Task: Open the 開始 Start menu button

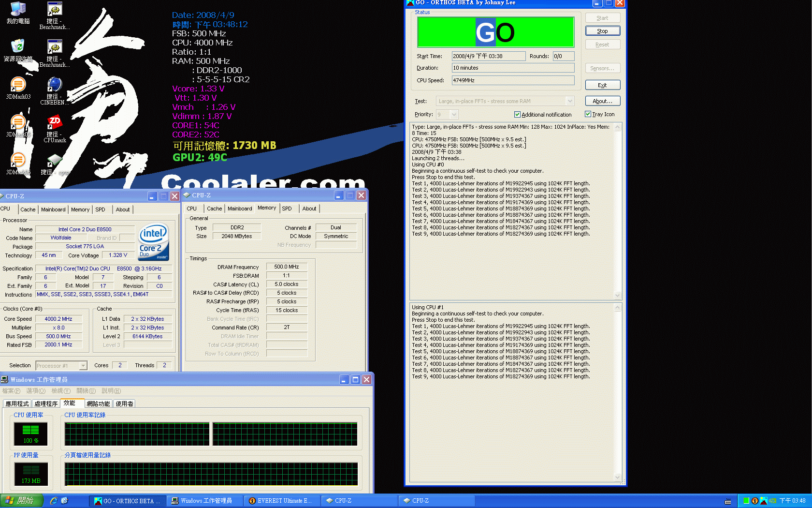Action: coord(22,501)
